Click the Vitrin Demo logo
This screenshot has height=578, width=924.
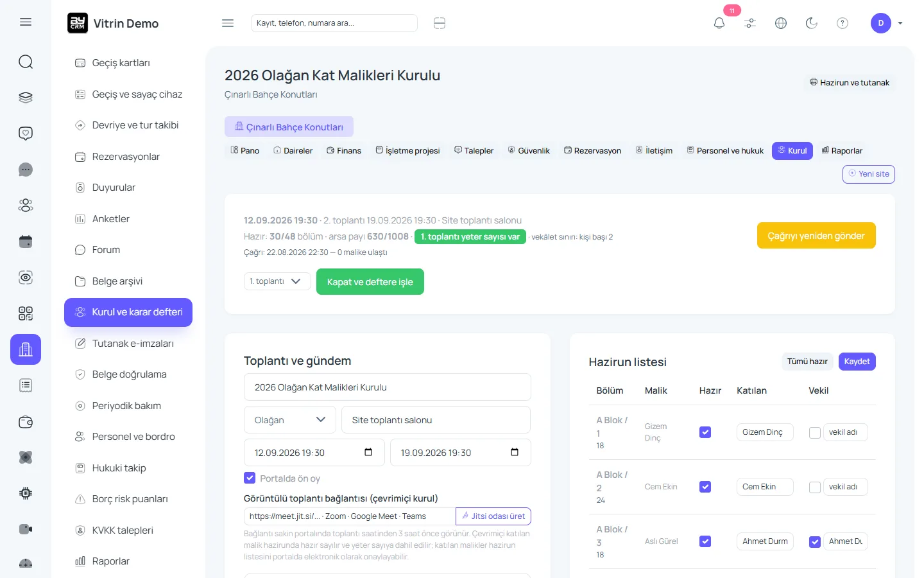113,23
